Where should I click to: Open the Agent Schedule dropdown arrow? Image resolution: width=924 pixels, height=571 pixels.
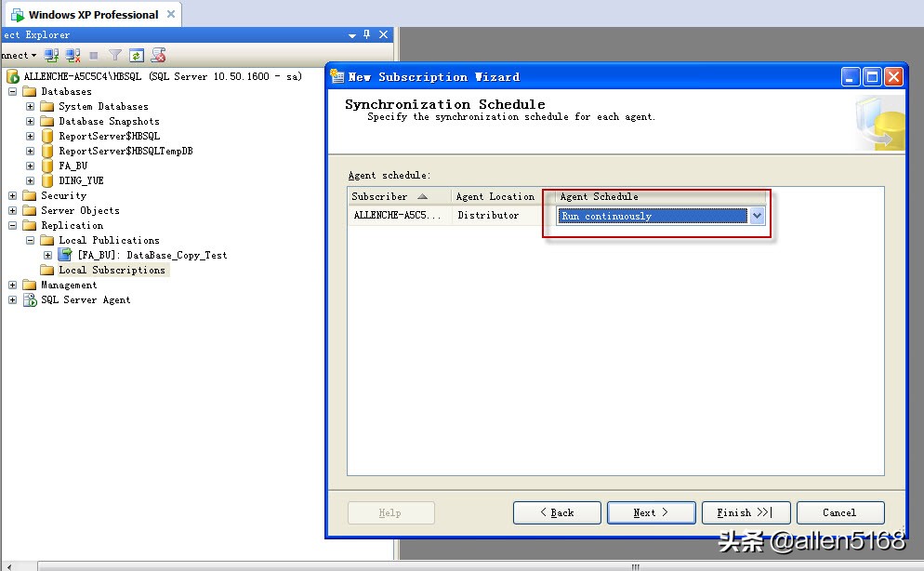(757, 216)
